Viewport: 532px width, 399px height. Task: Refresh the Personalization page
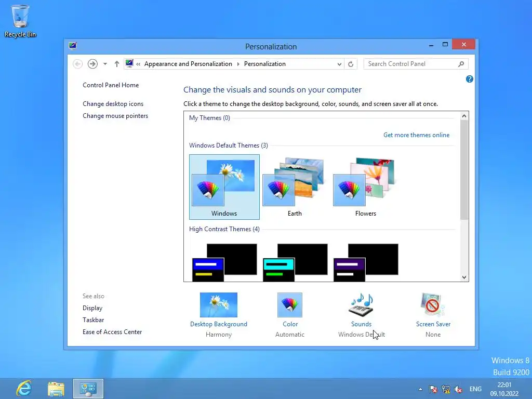point(351,64)
